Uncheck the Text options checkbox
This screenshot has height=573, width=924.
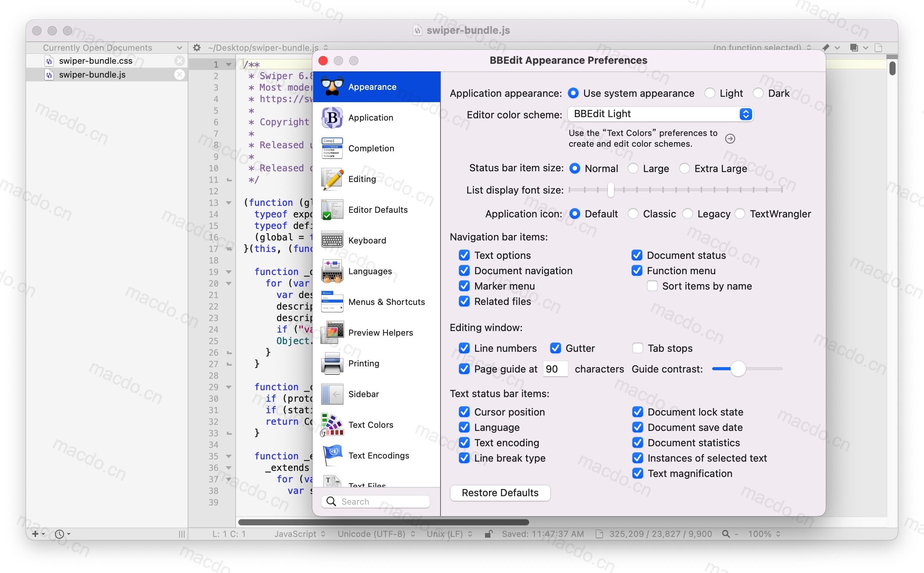click(464, 255)
